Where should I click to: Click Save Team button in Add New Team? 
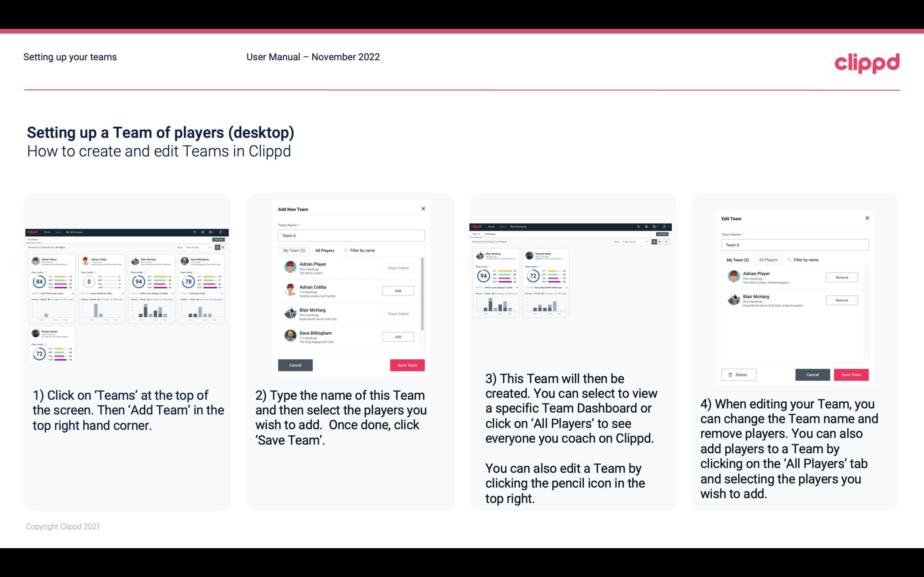click(x=407, y=364)
